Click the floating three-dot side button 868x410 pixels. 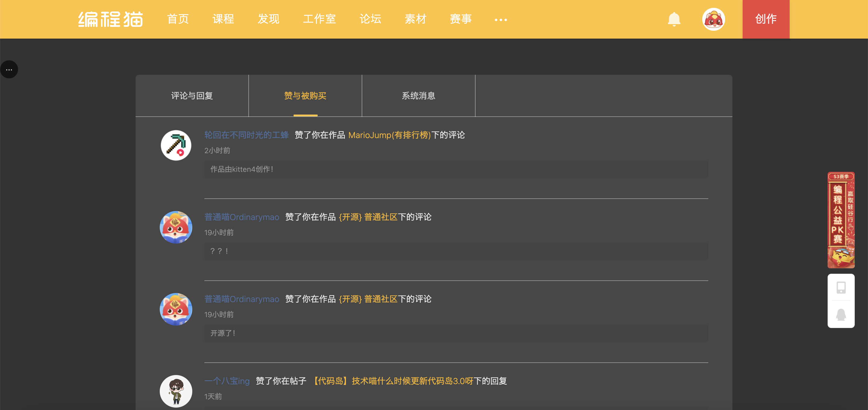[9, 69]
